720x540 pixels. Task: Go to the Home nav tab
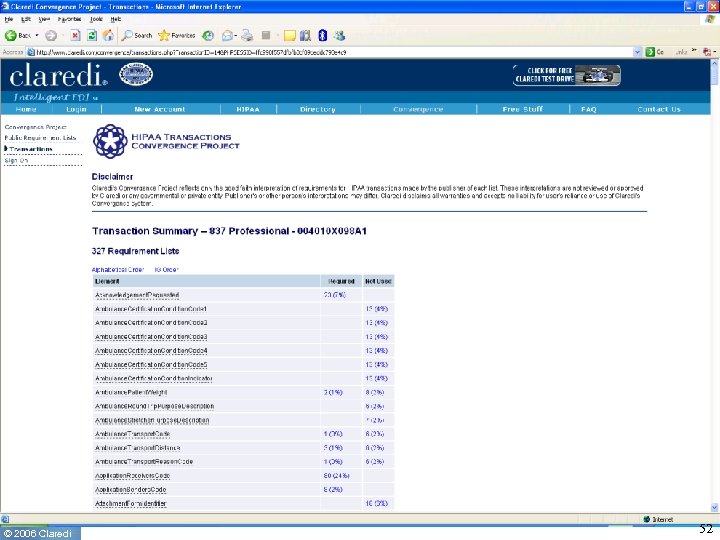(x=26, y=109)
